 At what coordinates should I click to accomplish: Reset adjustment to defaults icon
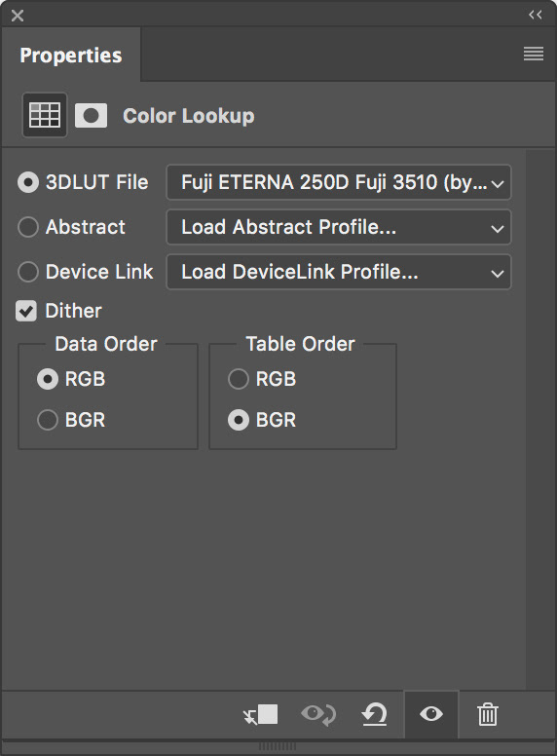374,714
